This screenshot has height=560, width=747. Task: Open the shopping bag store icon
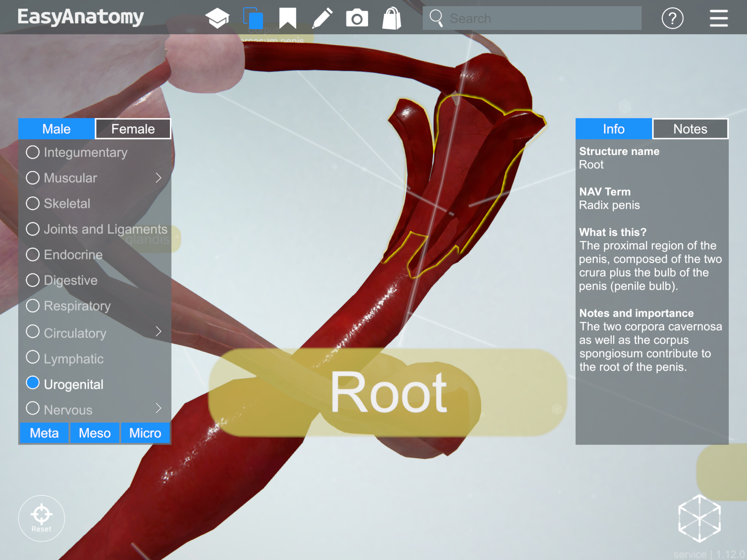(x=392, y=18)
